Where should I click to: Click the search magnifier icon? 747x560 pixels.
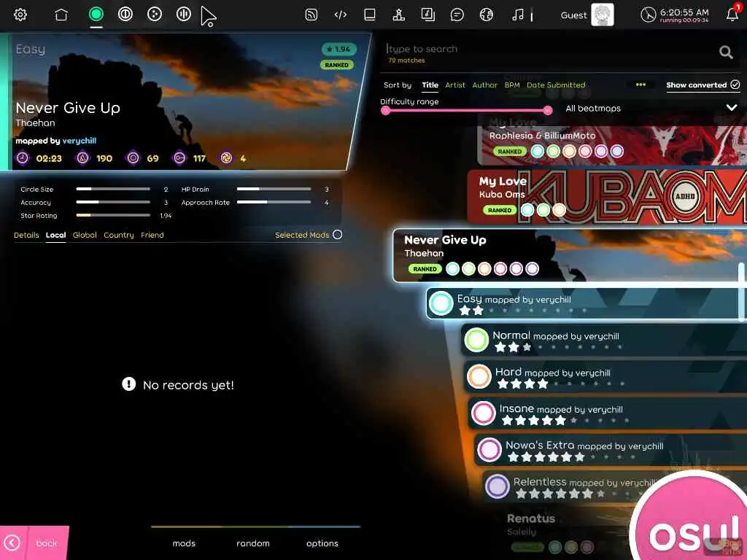(726, 52)
